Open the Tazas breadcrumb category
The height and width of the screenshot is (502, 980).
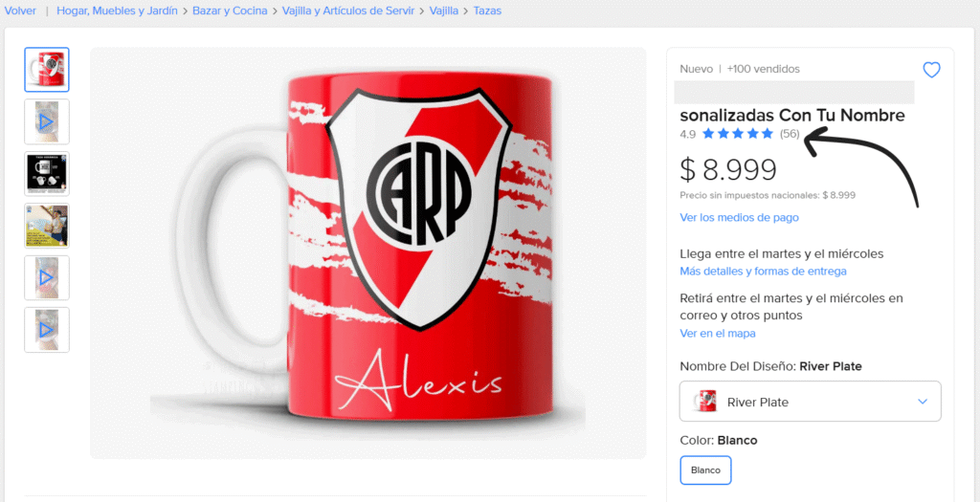click(x=487, y=11)
